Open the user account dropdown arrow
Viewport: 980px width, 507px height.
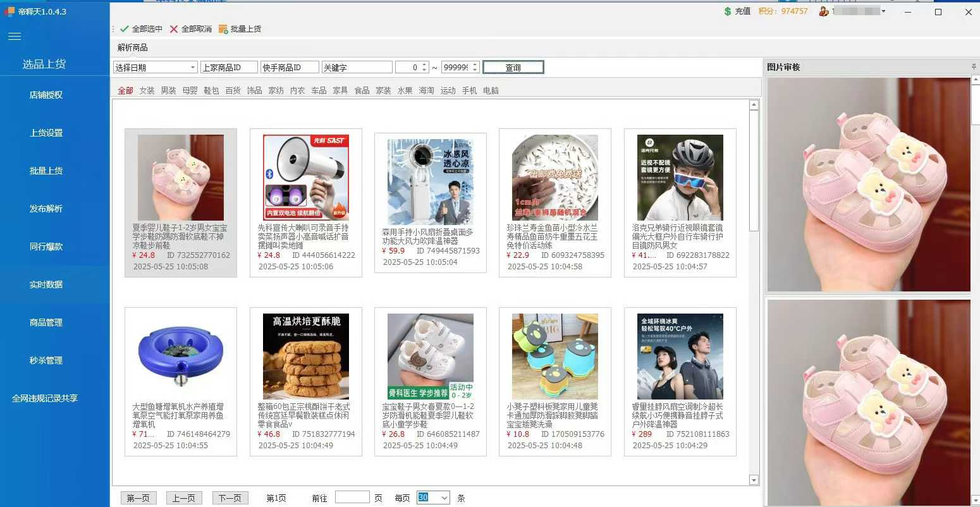883,11
